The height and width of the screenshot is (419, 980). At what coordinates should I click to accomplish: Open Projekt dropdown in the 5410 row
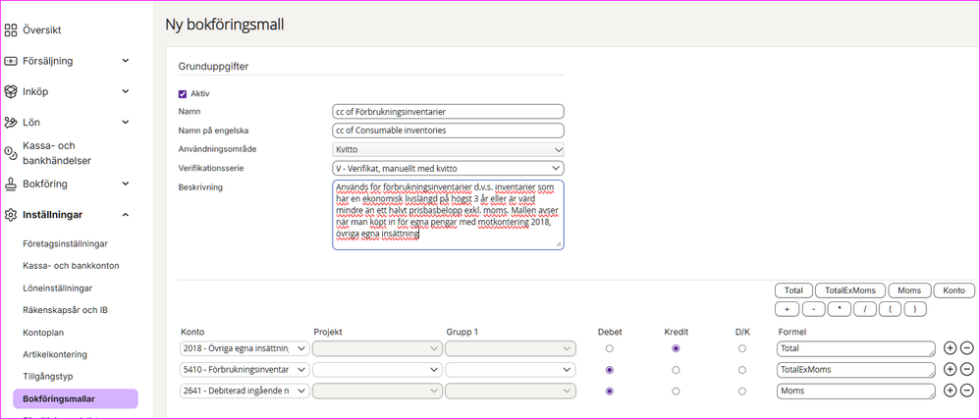pyautogui.click(x=377, y=370)
